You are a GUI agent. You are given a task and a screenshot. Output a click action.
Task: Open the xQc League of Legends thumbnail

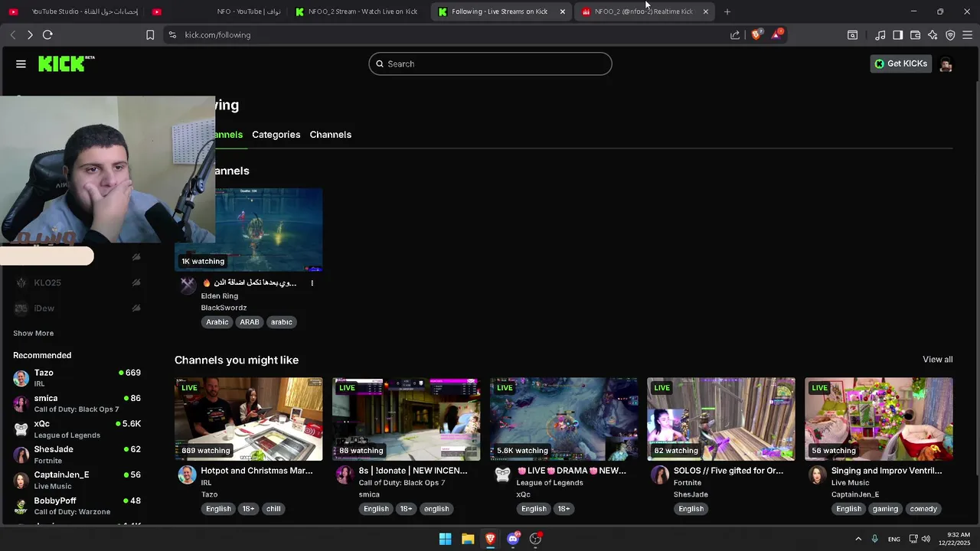coord(563,419)
